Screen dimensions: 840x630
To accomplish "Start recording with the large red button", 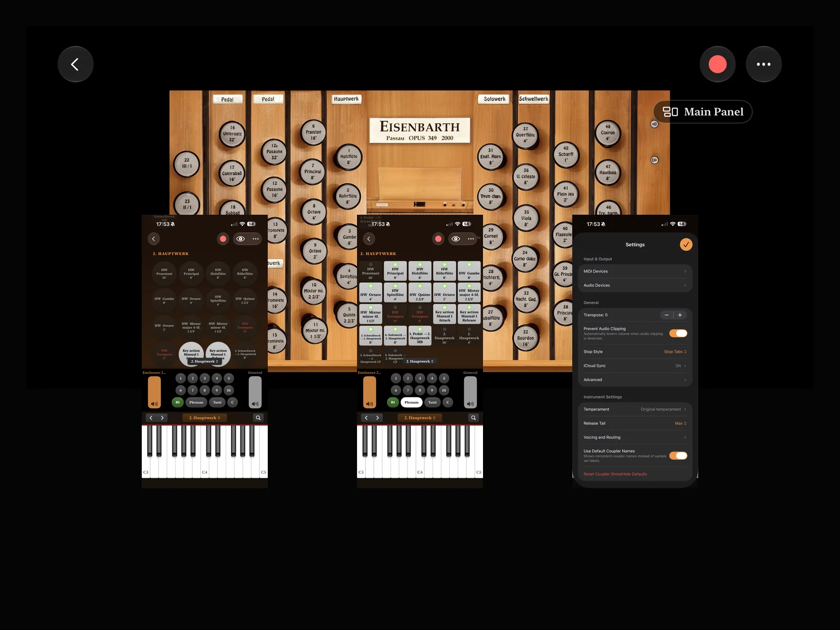I will pos(717,64).
